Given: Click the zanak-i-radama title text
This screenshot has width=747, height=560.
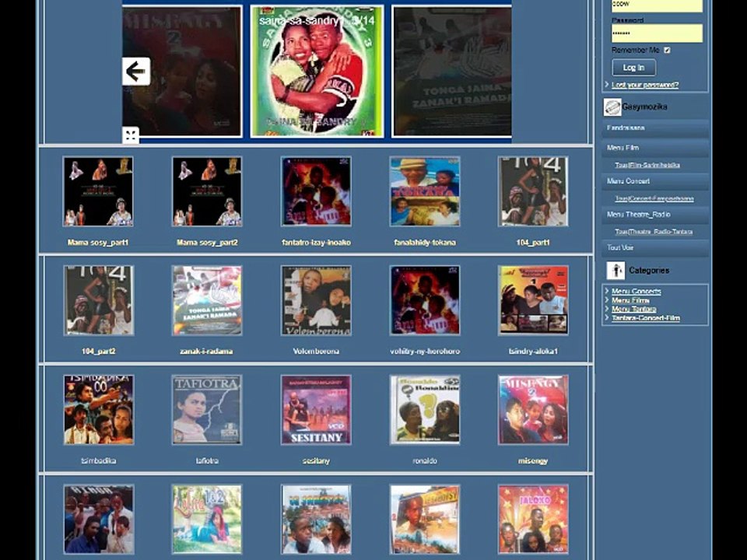Looking at the screenshot, I should 207,352.
